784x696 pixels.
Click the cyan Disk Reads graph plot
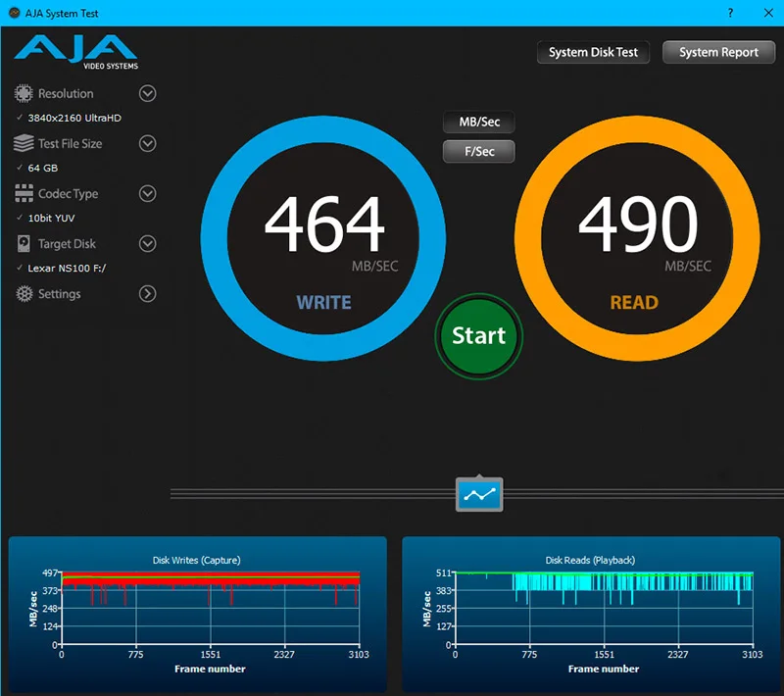tap(604, 608)
